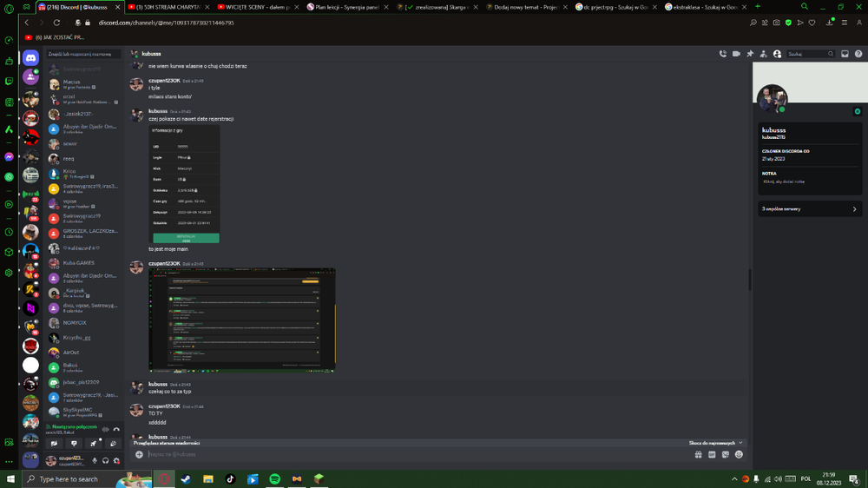Switch to Plan lekcji Synergia tab
The height and width of the screenshot is (488, 868).
point(348,7)
